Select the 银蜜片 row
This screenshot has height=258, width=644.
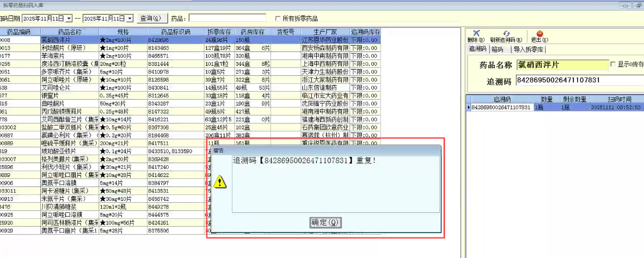tap(190, 96)
